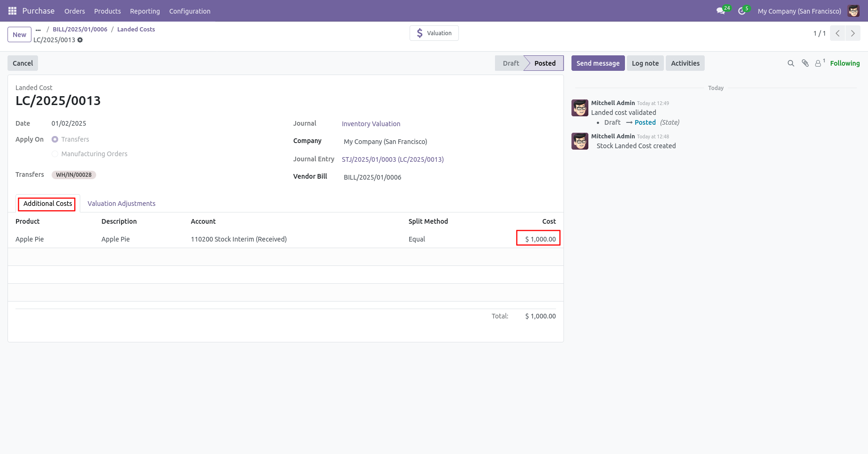Click the paperclip attachments icon
This screenshot has height=454, width=868.
(805, 63)
